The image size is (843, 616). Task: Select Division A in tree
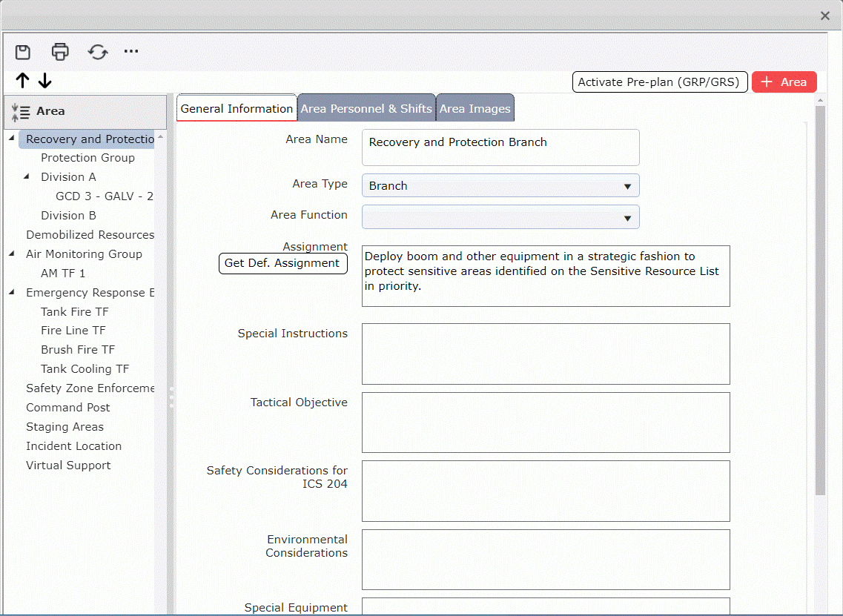pos(68,177)
